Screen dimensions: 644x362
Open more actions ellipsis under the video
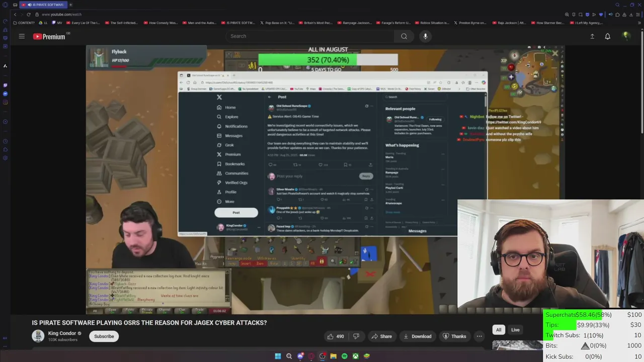(x=479, y=336)
